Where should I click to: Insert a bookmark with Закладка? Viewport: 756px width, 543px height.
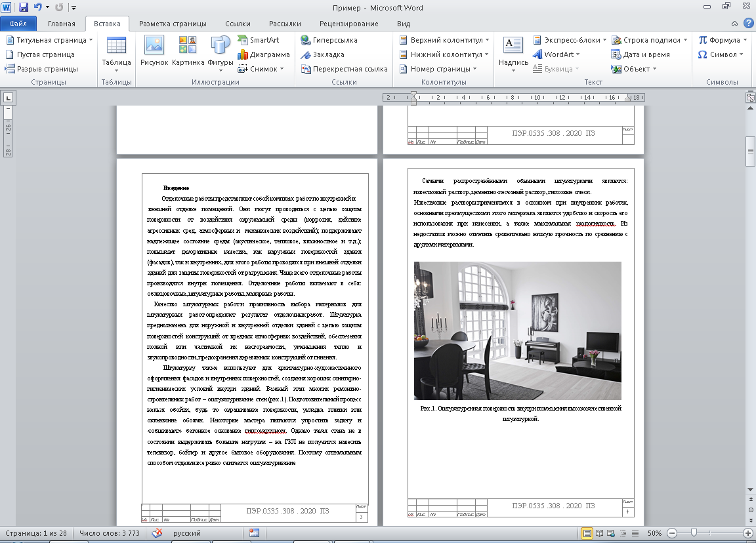[x=322, y=54]
